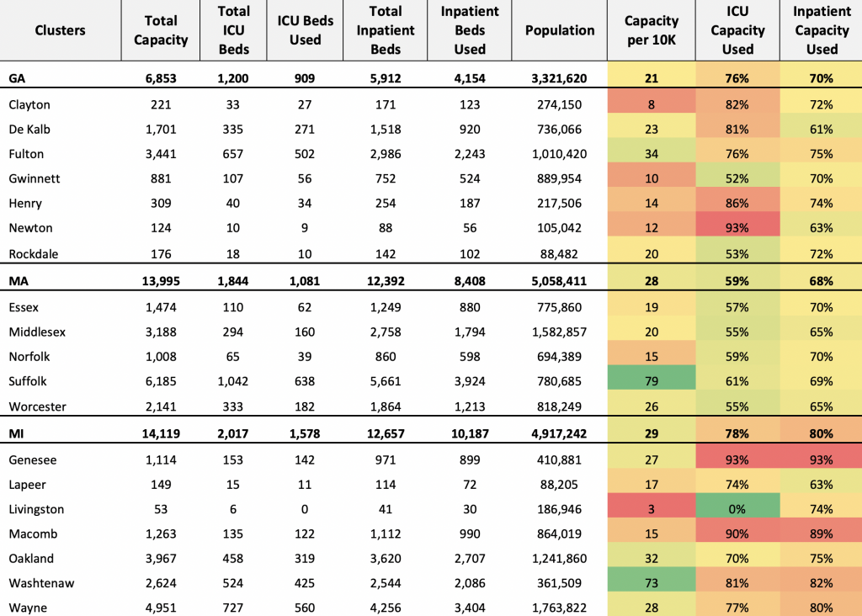Select the GA cluster summary row label
The height and width of the screenshot is (616, 862).
click(x=17, y=78)
